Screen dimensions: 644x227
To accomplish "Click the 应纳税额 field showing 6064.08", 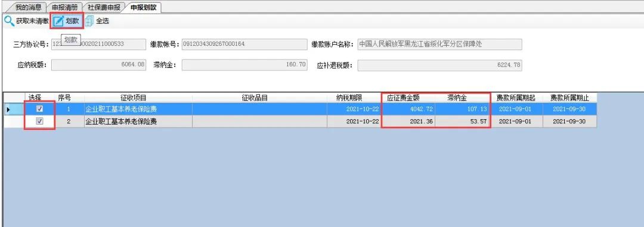I will pos(98,65).
